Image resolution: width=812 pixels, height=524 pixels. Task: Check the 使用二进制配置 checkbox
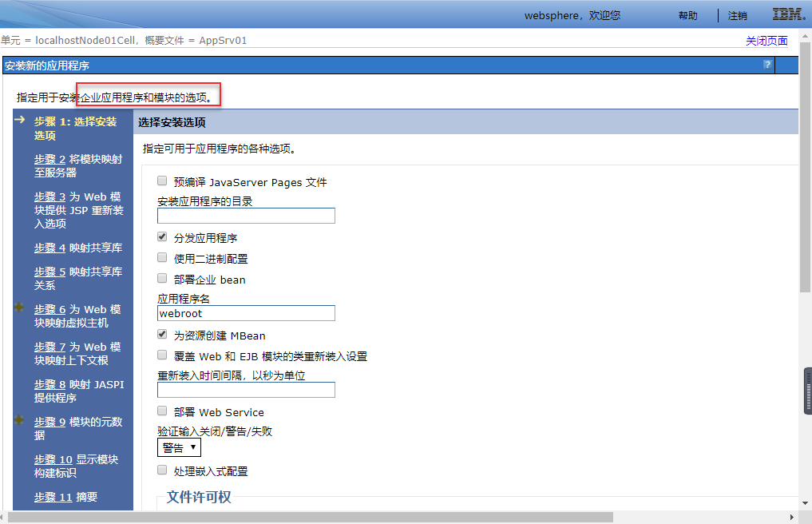tap(162, 257)
